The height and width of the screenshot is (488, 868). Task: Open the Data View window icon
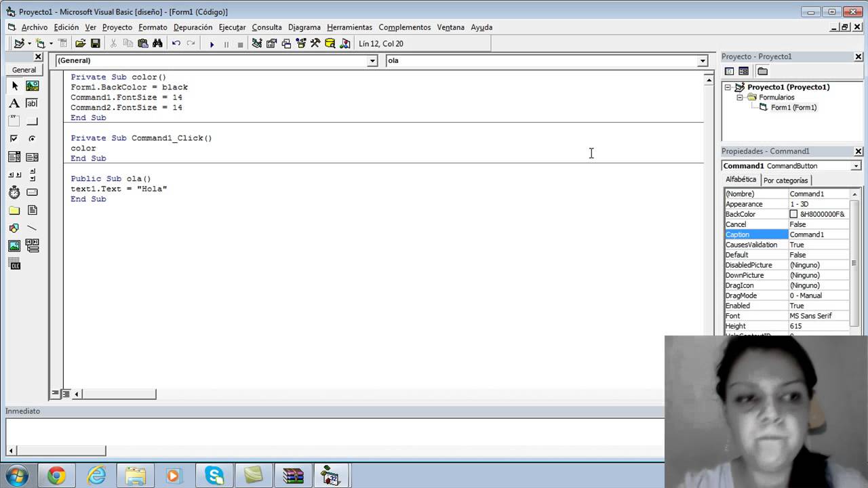[x=330, y=43]
